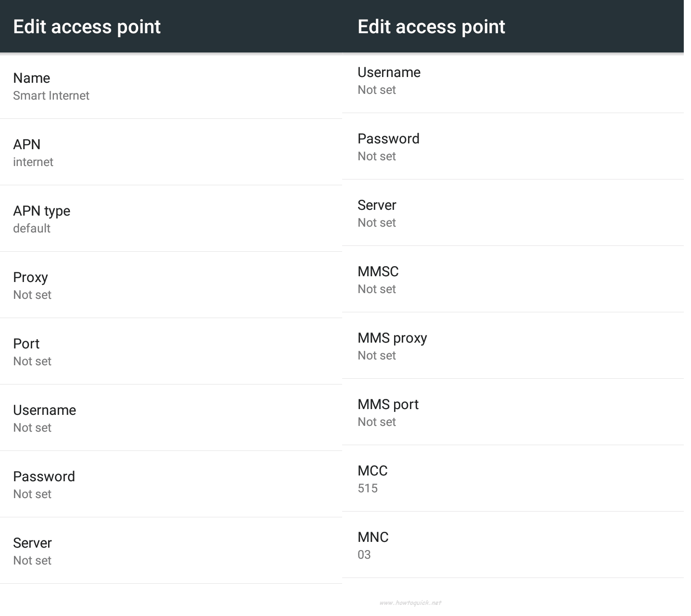Open the MMSC setting
This screenshot has width=691, height=616.
513,280
